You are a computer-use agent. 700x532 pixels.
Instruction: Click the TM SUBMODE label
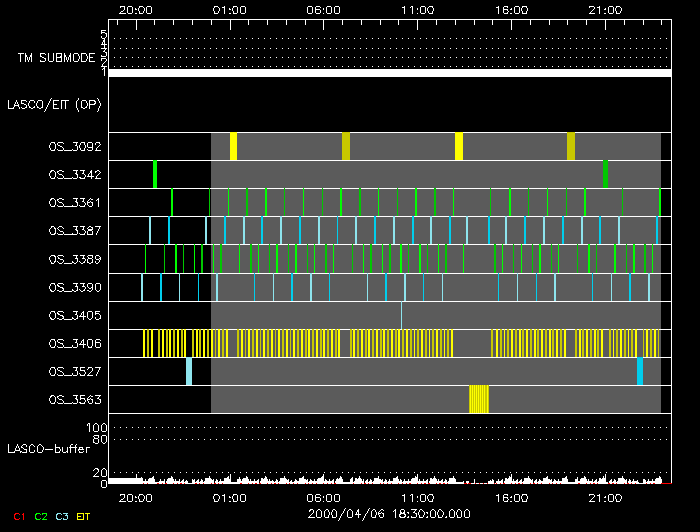point(56,58)
